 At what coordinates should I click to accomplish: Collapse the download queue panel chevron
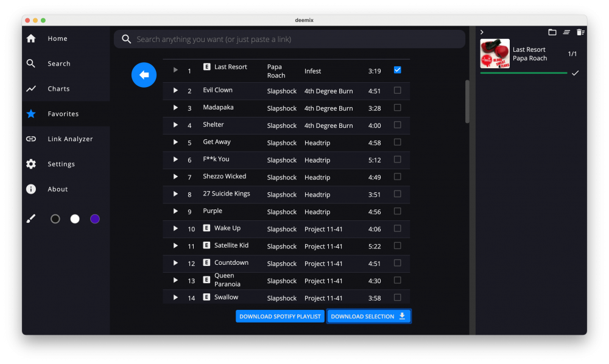click(482, 32)
